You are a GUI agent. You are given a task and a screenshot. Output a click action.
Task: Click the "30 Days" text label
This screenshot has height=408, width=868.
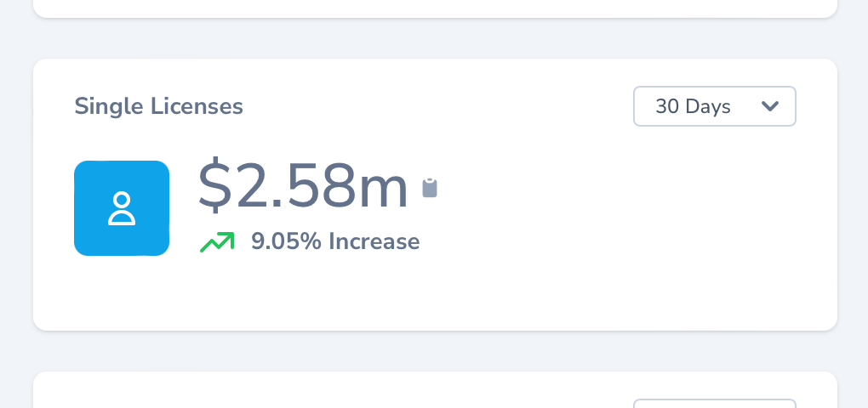click(693, 106)
